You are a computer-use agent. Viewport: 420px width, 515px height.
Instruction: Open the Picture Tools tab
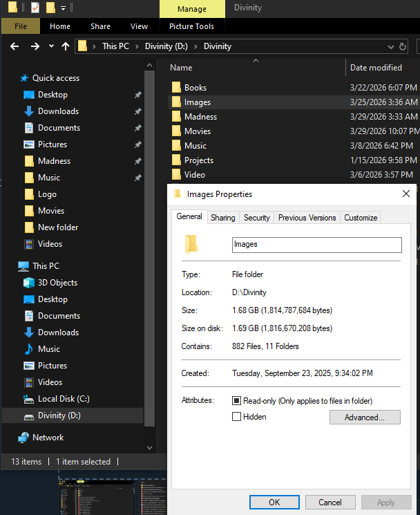click(x=191, y=26)
